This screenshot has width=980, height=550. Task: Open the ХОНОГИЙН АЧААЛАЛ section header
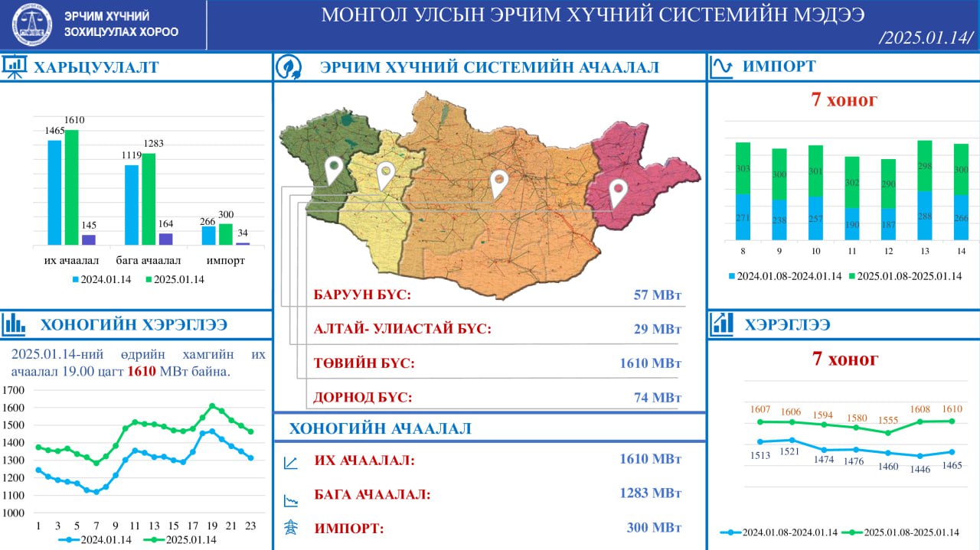coord(380,428)
